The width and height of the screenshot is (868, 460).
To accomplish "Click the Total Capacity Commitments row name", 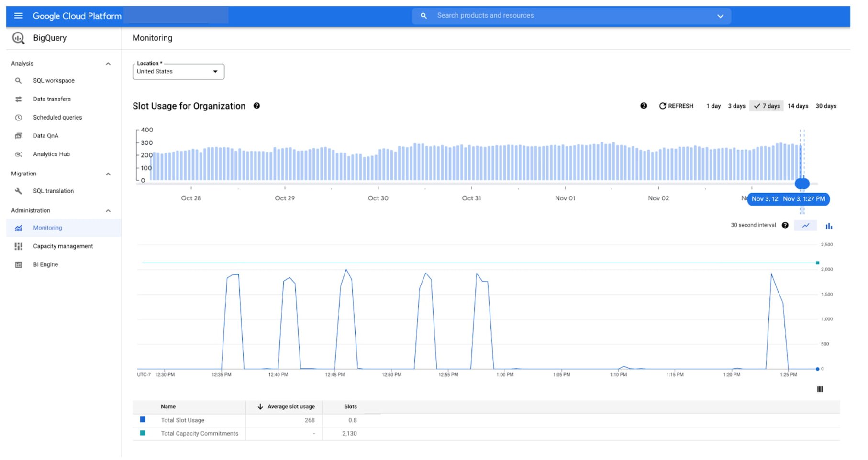I will 200,434.
